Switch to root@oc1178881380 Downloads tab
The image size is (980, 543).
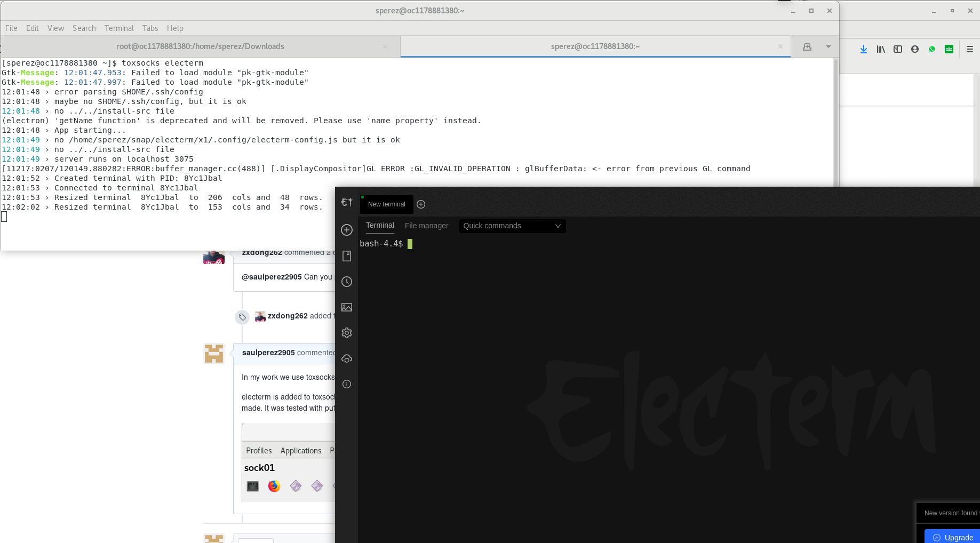(x=200, y=46)
